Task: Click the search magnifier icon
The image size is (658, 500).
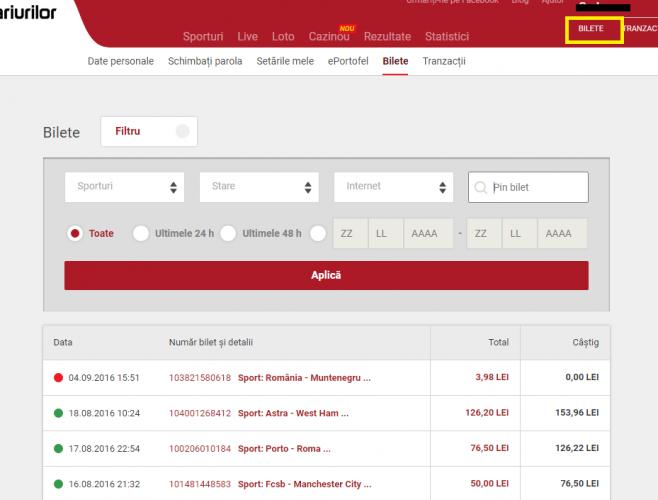Action: click(x=480, y=187)
